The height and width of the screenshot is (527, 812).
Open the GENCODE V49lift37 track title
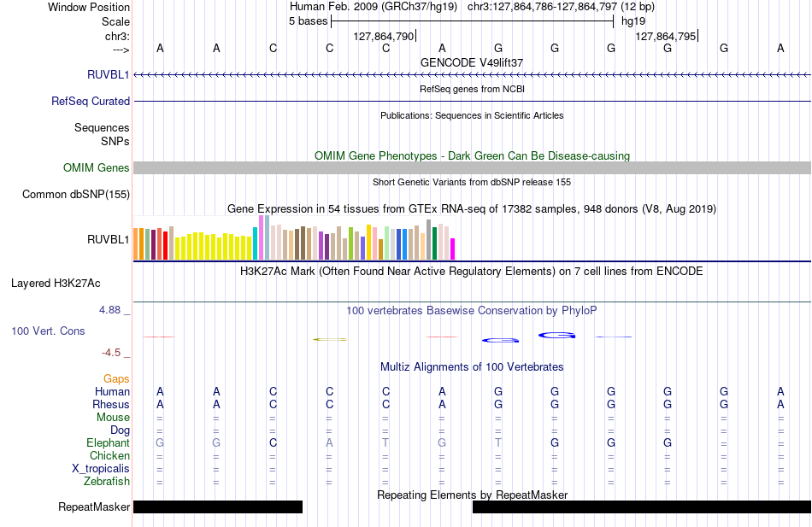[472, 62]
